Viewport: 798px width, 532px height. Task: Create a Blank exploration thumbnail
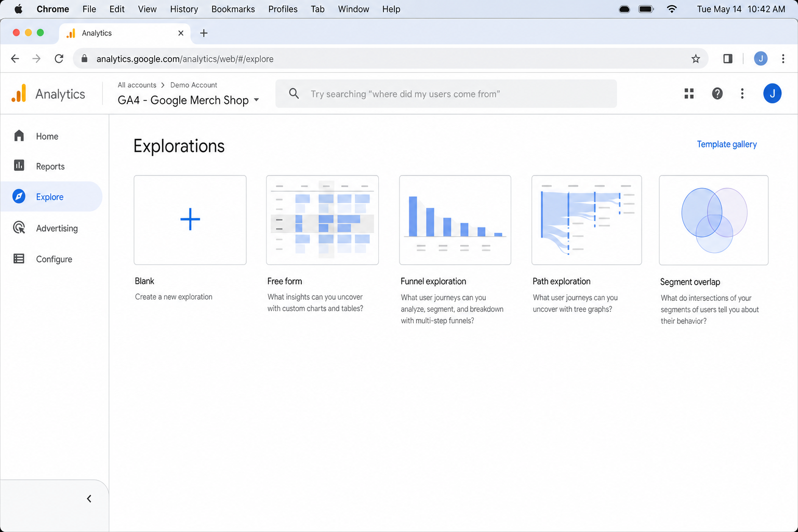[190, 220]
